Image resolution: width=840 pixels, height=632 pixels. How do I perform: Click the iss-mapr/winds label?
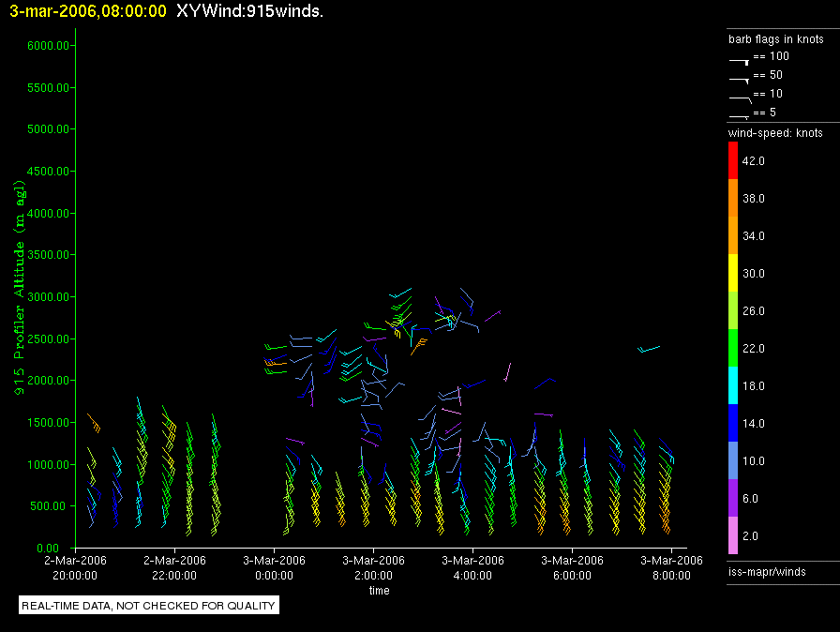pyautogui.click(x=767, y=571)
